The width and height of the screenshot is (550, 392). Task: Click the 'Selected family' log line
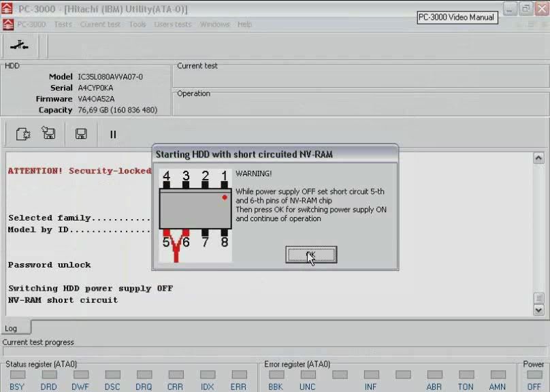[x=80, y=218]
